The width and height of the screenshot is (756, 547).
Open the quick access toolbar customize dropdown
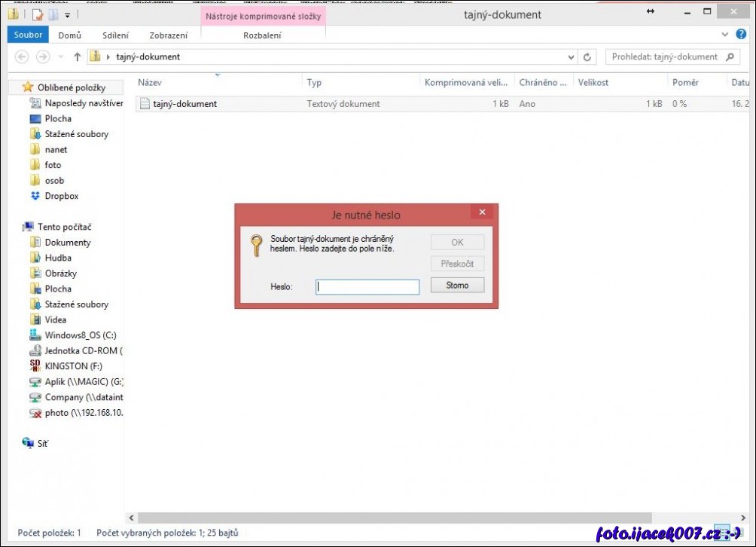[x=67, y=14]
